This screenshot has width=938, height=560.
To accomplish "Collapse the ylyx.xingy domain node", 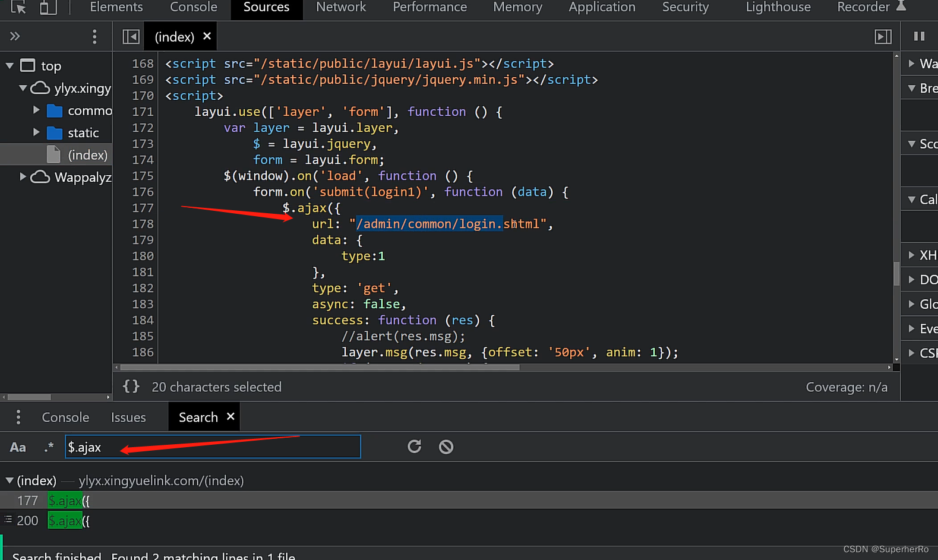I will coord(23,88).
